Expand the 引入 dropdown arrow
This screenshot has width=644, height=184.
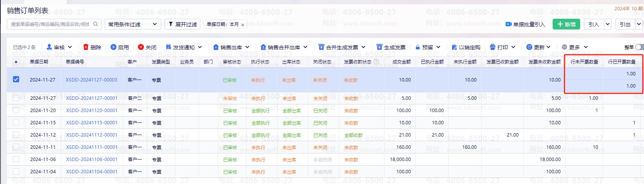(x=608, y=24)
